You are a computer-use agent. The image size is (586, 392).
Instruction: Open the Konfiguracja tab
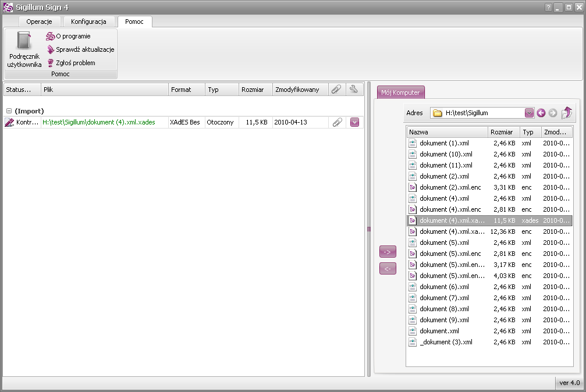coord(88,22)
